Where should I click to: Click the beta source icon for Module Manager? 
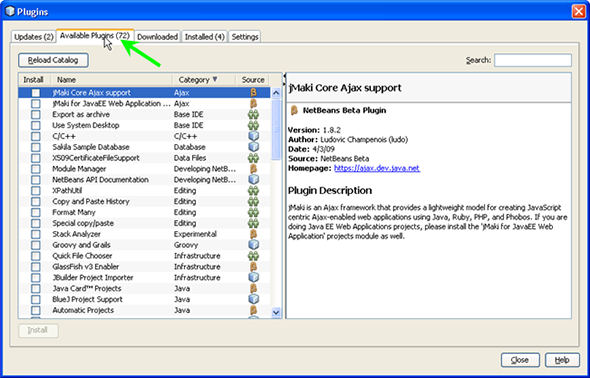(x=254, y=169)
